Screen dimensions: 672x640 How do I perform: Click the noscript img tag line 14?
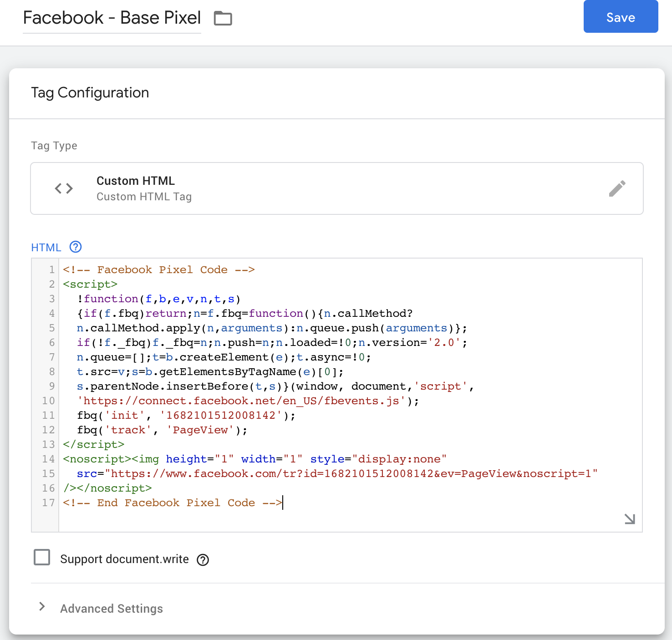(x=255, y=459)
